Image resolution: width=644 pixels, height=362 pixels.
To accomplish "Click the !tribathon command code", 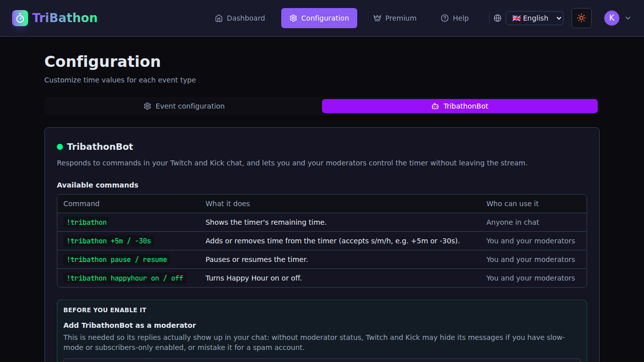I will click(x=87, y=222).
